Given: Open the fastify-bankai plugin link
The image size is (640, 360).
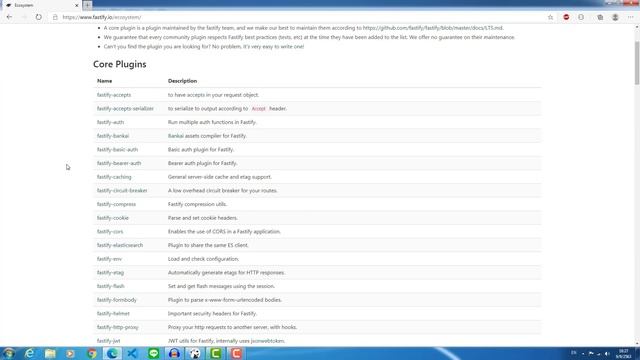Looking at the screenshot, I should (x=113, y=136).
